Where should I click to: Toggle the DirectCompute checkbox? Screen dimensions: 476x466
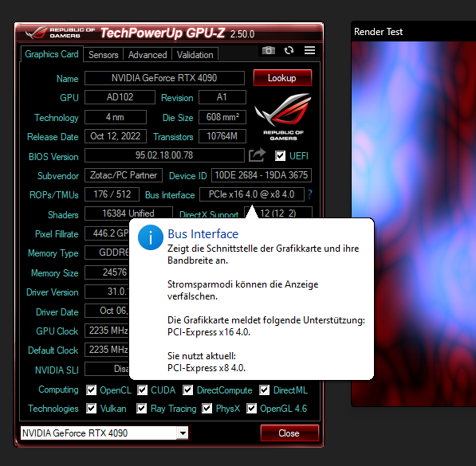pos(187,390)
